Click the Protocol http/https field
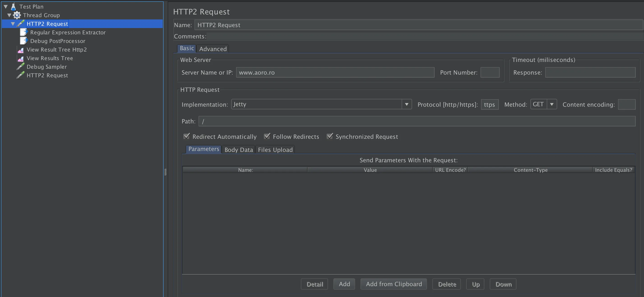Viewport: 644px width, 297px height. coord(490,104)
